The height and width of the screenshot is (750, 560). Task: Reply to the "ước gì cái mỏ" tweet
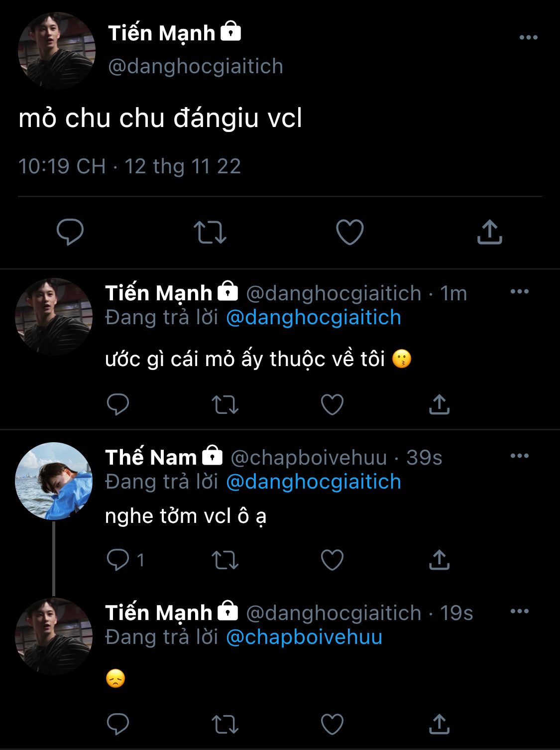pyautogui.click(x=118, y=404)
